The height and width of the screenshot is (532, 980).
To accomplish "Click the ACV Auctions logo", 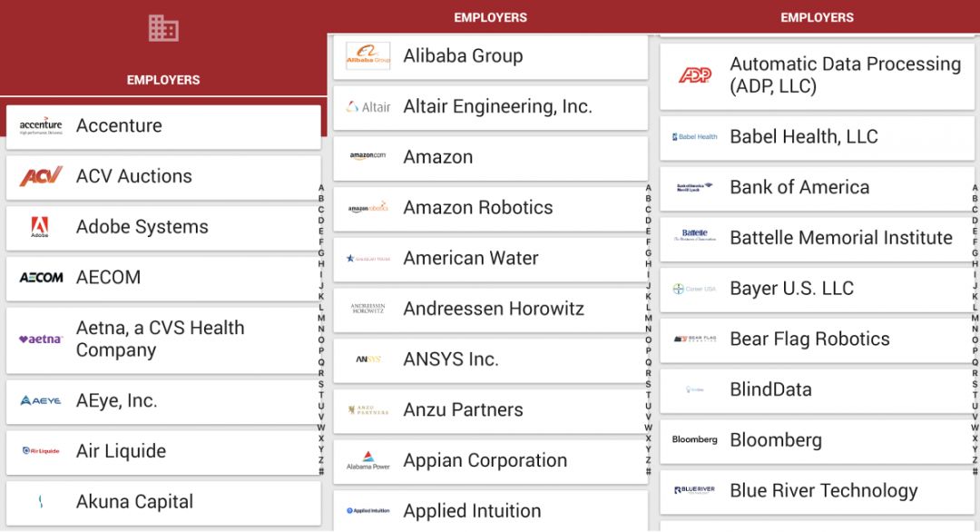I will click(x=41, y=177).
